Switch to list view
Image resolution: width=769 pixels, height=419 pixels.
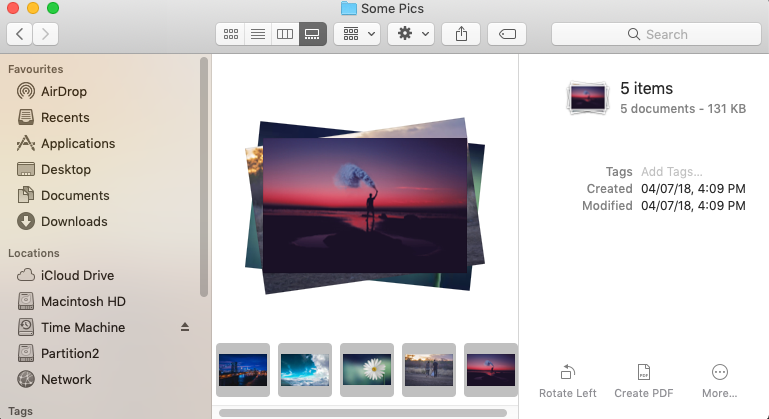(x=258, y=34)
